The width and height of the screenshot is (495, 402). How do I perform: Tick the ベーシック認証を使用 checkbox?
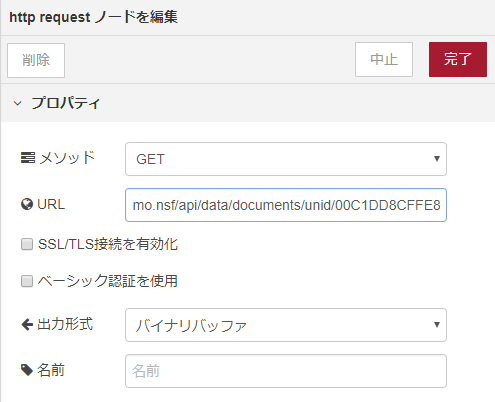(x=27, y=281)
